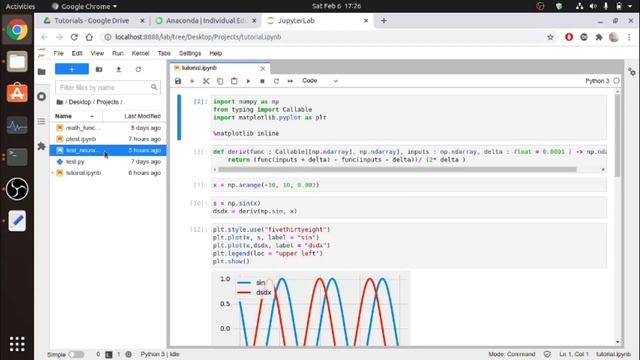The height and width of the screenshot is (360, 640).
Task: Open the Settings menu
Action: (190, 53)
